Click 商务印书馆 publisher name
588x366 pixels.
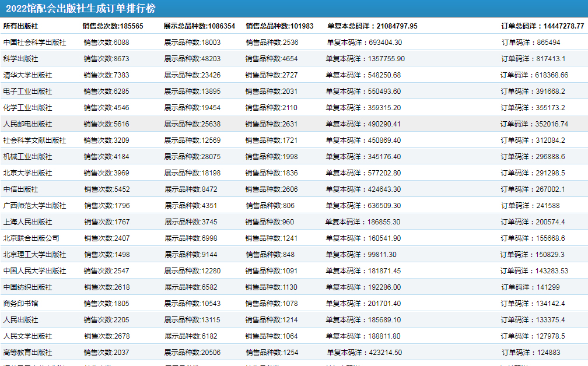(20, 304)
